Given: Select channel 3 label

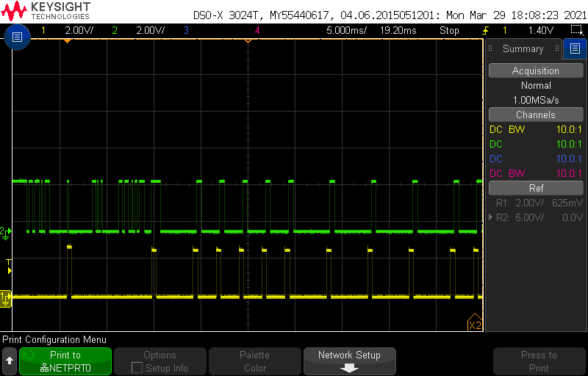Looking at the screenshot, I should 186,30.
